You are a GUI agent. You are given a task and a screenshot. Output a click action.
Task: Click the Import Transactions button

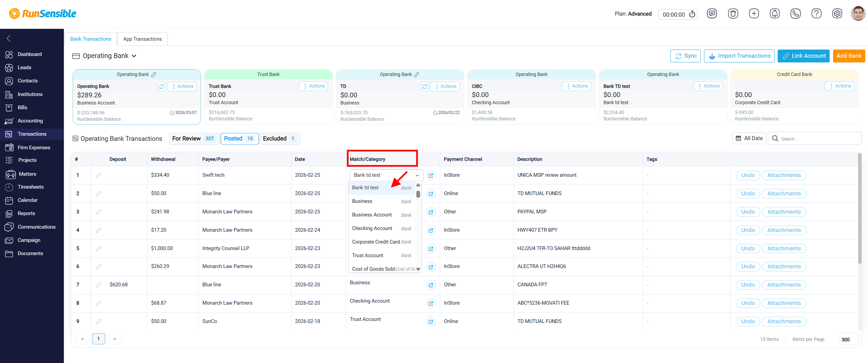[x=740, y=56]
